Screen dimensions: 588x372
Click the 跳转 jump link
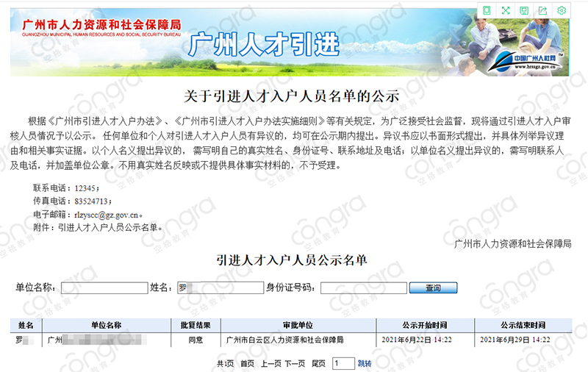point(365,363)
